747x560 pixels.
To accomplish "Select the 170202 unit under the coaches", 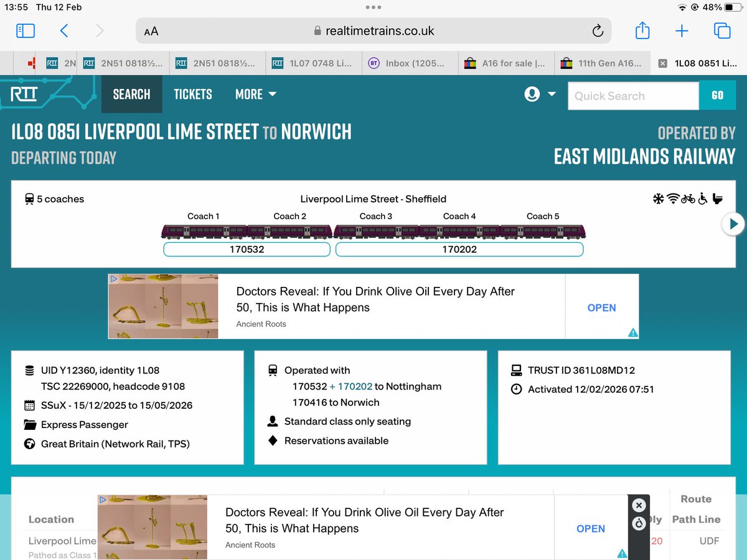I will [459, 250].
